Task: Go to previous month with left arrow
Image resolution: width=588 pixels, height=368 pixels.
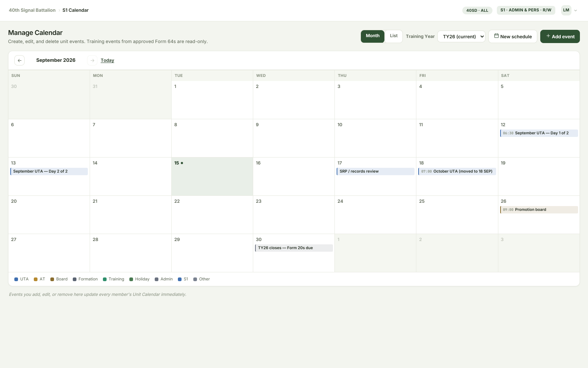Action: pyautogui.click(x=19, y=60)
